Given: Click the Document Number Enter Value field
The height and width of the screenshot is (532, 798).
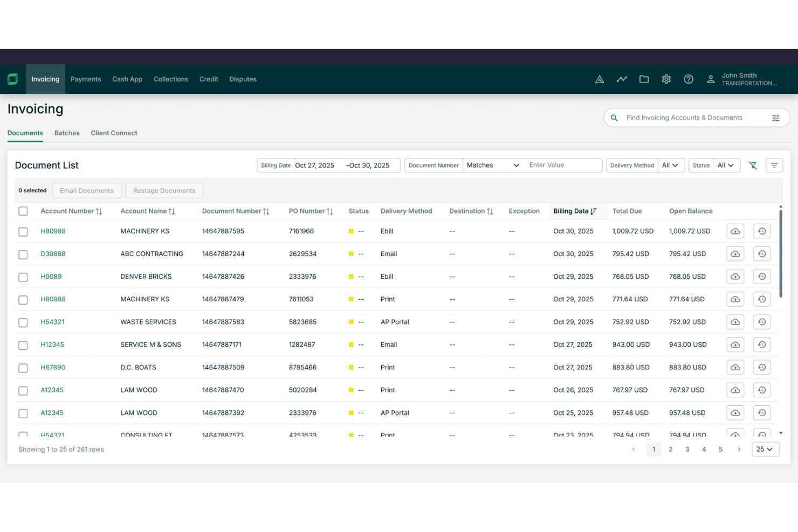Looking at the screenshot, I should click(563, 165).
